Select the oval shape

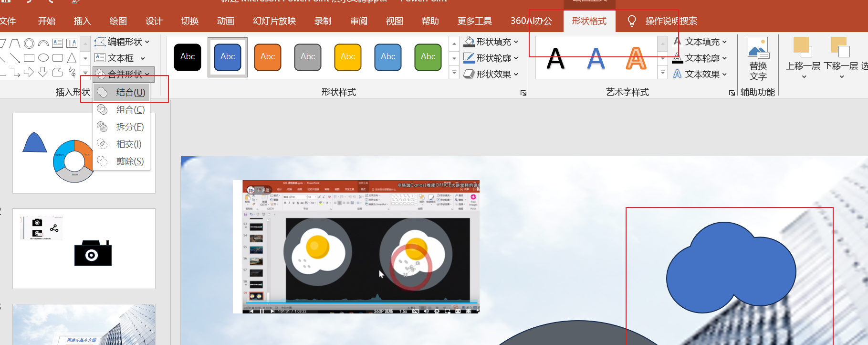coord(43,58)
